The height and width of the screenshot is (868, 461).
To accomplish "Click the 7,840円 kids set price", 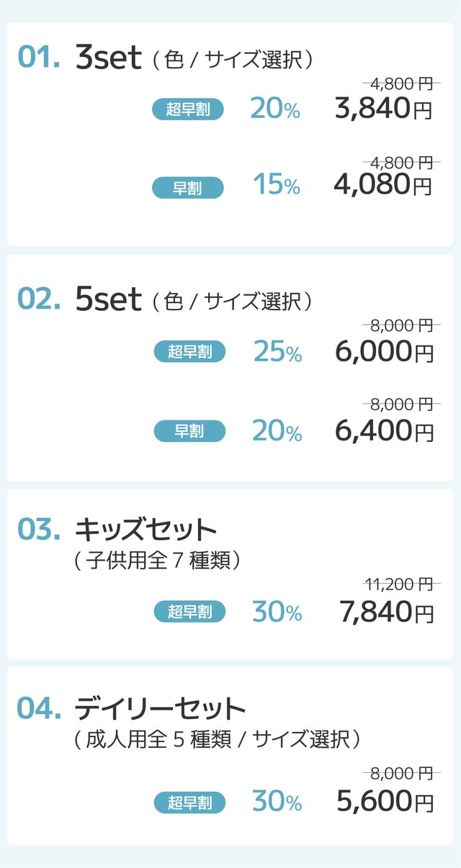I will (x=386, y=612).
